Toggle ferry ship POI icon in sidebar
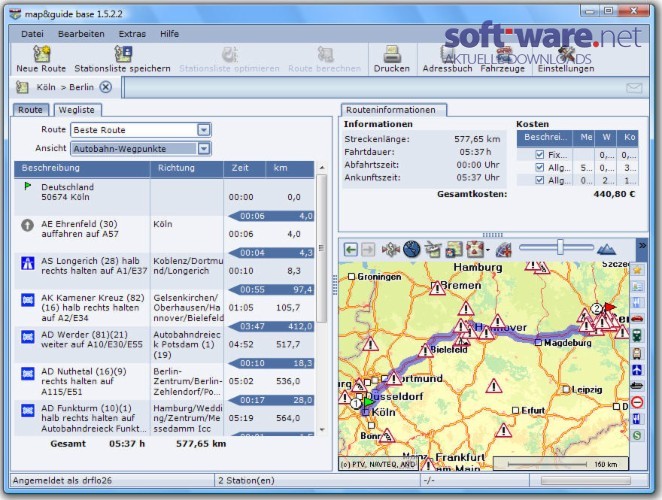This screenshot has height=500, width=662. [x=637, y=386]
